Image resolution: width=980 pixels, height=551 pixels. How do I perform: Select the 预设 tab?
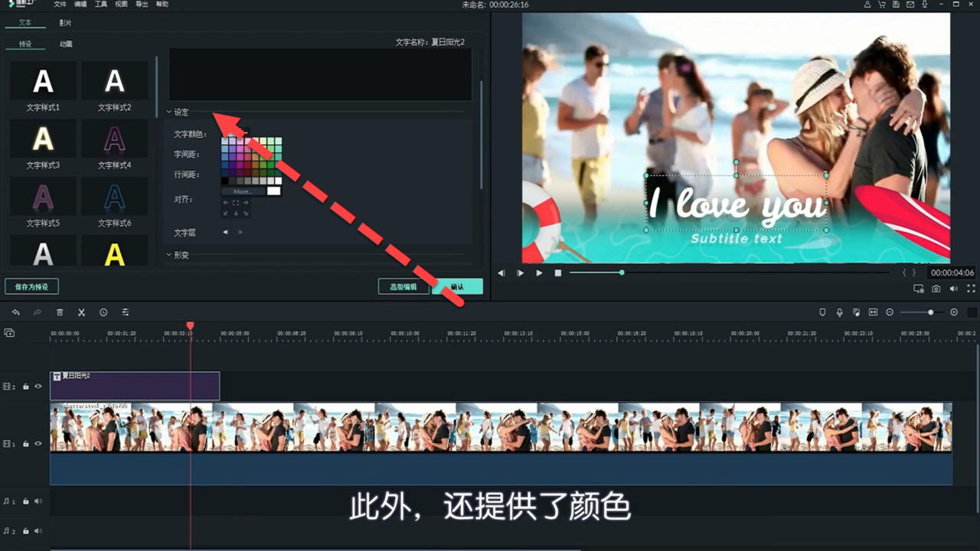(25, 44)
